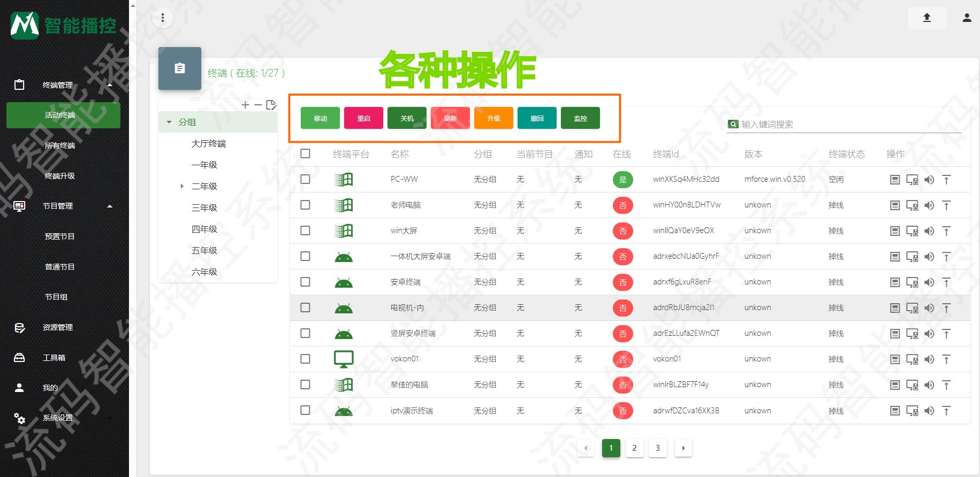
Task: Open the user account icon top right
Action: (x=967, y=18)
